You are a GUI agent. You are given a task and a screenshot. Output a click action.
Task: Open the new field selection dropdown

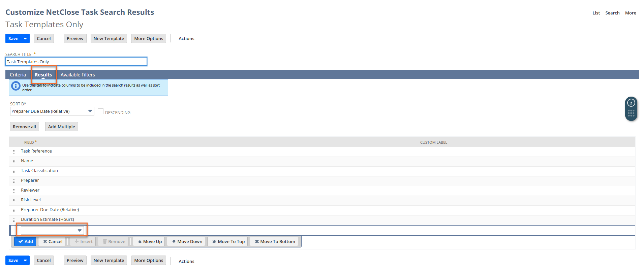click(80, 230)
